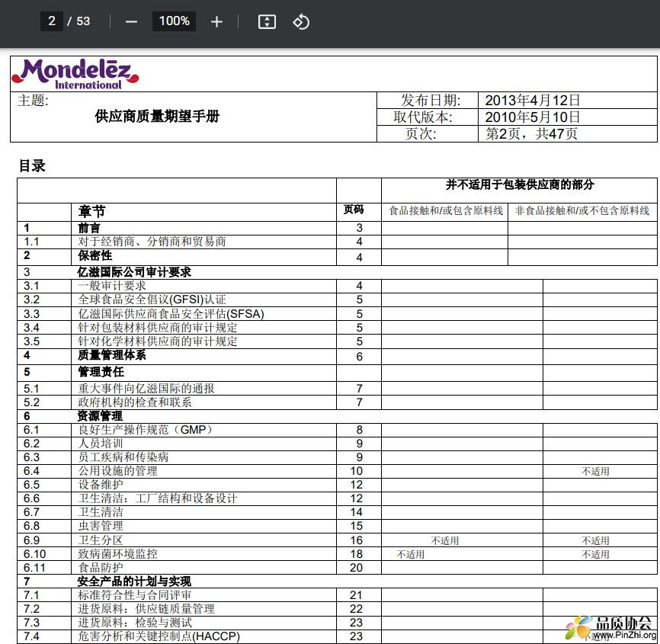Click "针对化学材料供应商的审计规定" entry
The height and width of the screenshot is (644, 660).
pos(158,341)
